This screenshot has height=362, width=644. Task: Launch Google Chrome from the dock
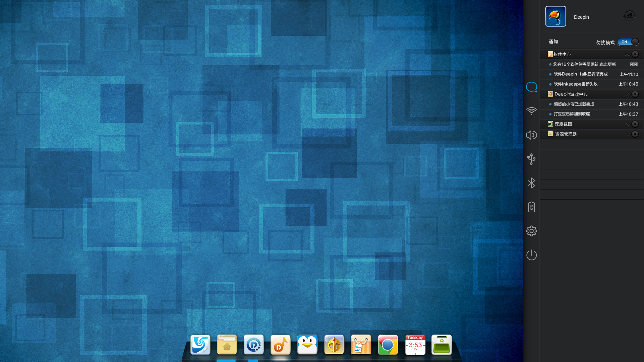click(x=388, y=345)
